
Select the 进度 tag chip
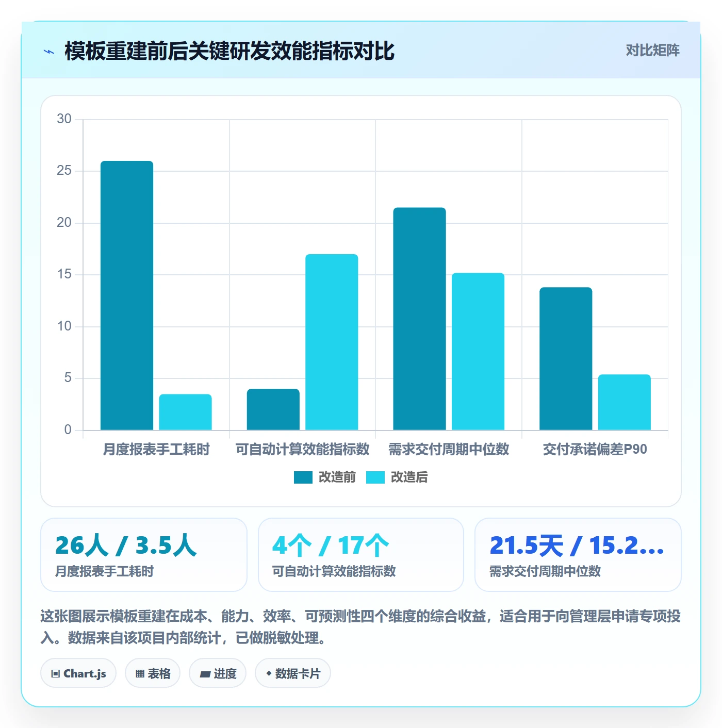coord(218,673)
